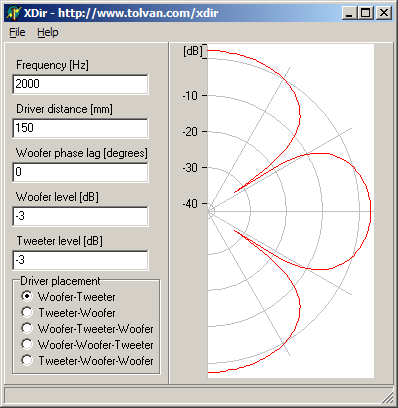Click the -30 dB axis label
This screenshot has width=398, height=408.
[x=190, y=168]
